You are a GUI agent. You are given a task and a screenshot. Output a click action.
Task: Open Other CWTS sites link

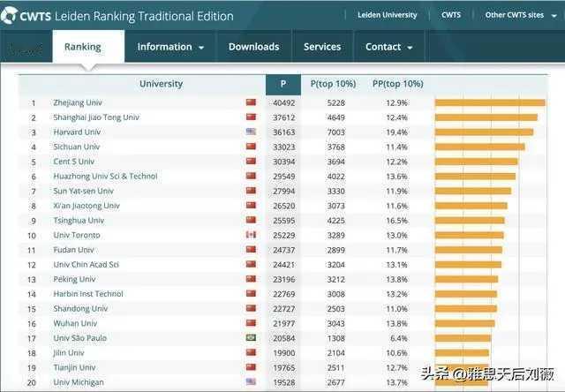tap(514, 15)
